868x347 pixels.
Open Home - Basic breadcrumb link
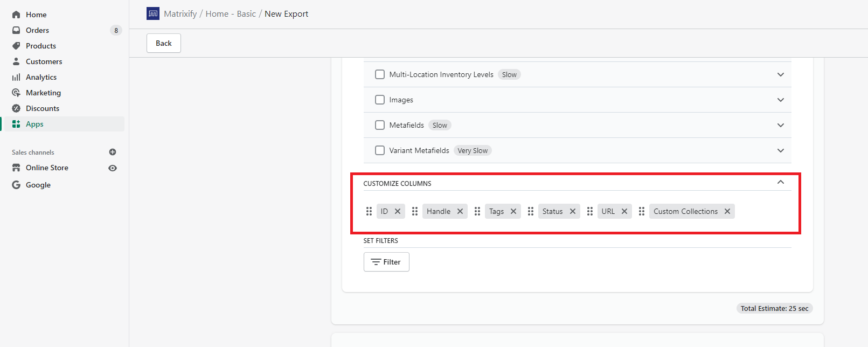[x=231, y=13]
